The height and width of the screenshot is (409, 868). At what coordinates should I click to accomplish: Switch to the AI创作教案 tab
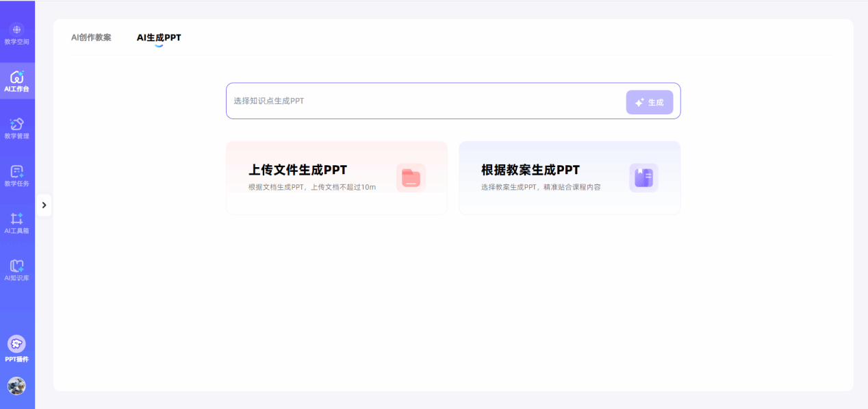91,38
